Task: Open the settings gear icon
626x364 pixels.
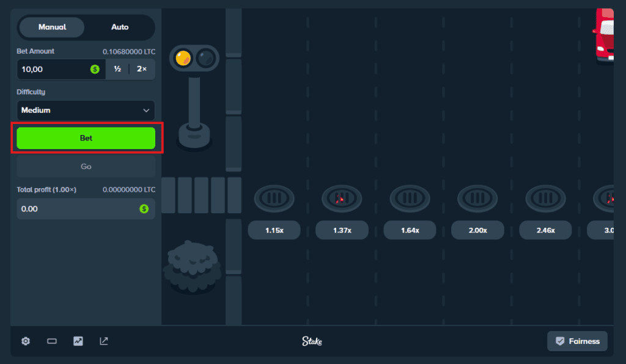Action: pos(26,341)
